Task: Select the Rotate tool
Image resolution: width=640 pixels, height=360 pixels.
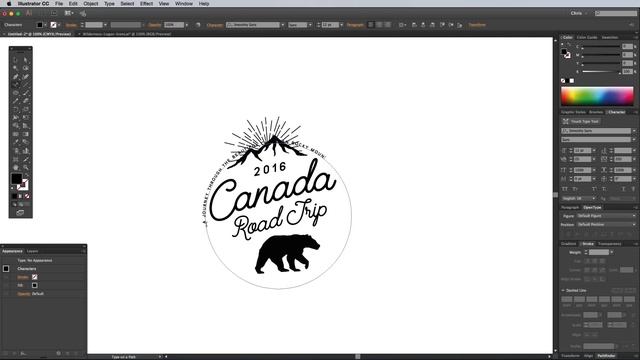Action: coord(16,109)
